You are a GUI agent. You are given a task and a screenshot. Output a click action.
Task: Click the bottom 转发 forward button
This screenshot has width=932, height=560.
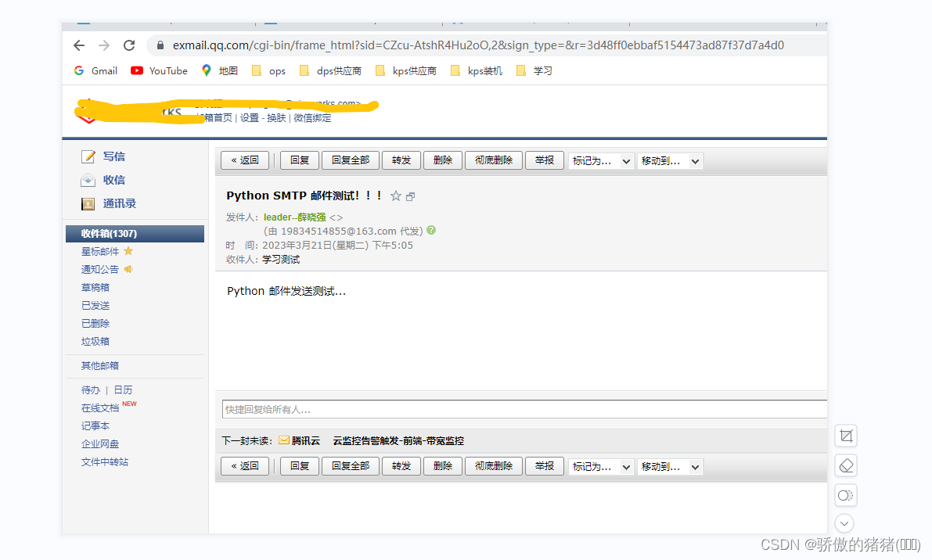[x=401, y=466]
